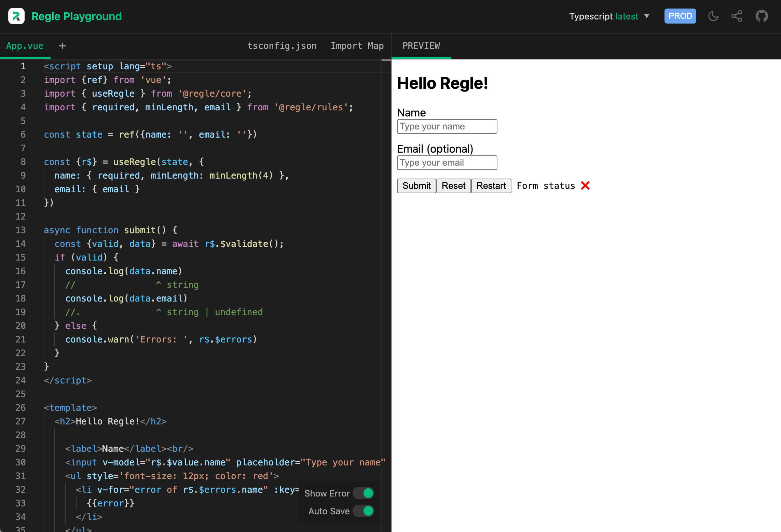Click 'minLength(4)' in the code

[241, 176]
